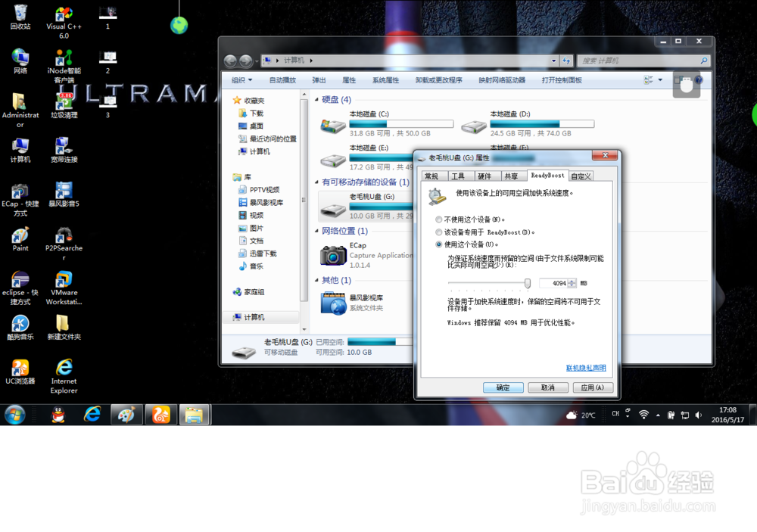Switch to 硬件 tab

(x=487, y=176)
